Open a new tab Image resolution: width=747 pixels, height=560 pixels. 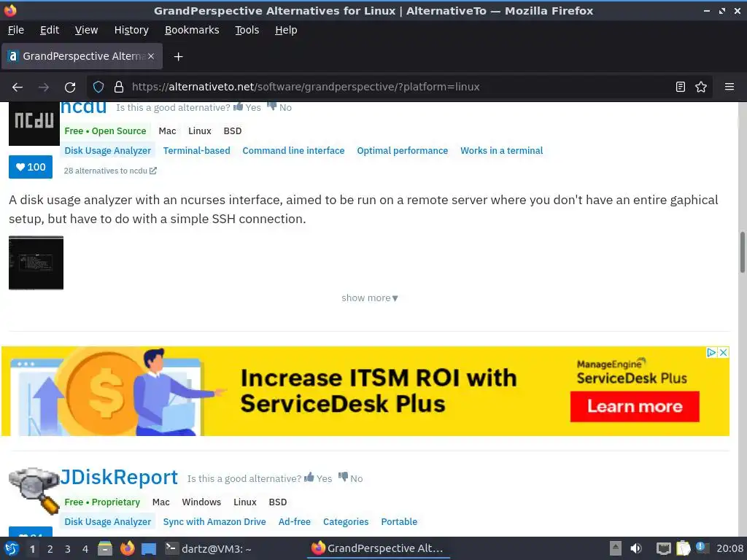tap(178, 57)
